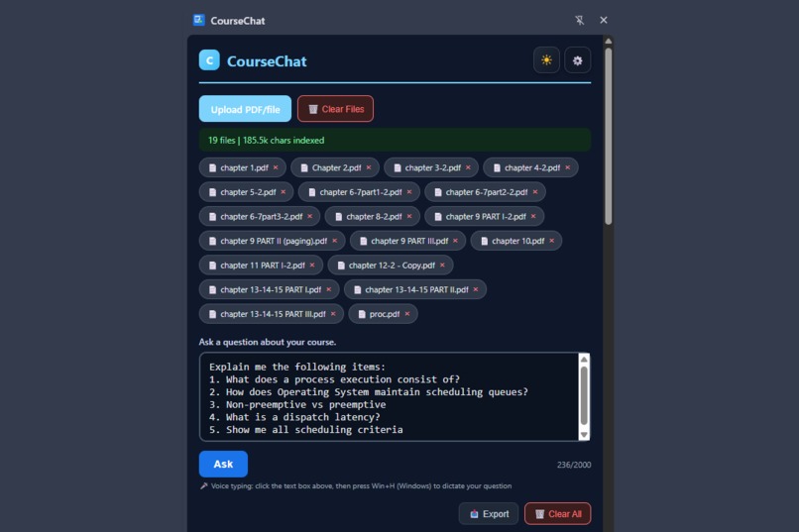Click the file icon on chapter 8-2.pdf chip
The height and width of the screenshot is (532, 799).
[338, 216]
